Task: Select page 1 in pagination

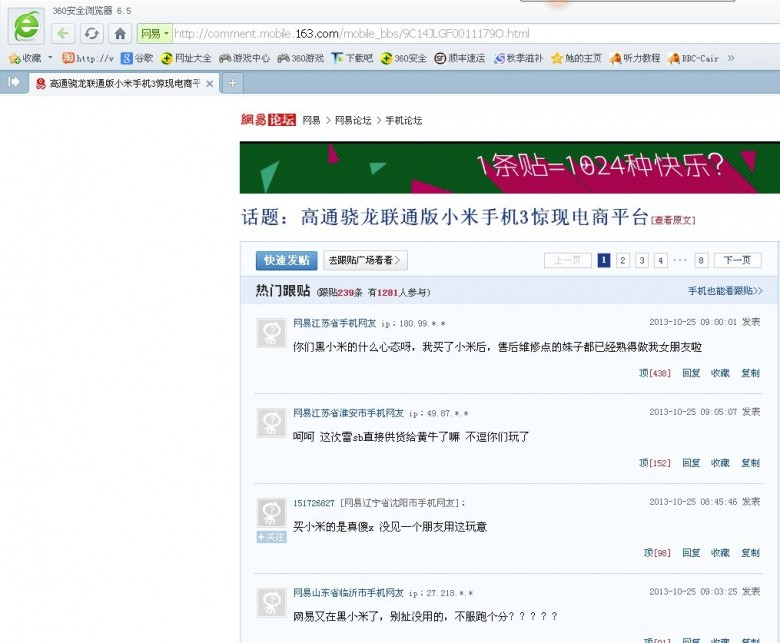Action: pos(604,260)
